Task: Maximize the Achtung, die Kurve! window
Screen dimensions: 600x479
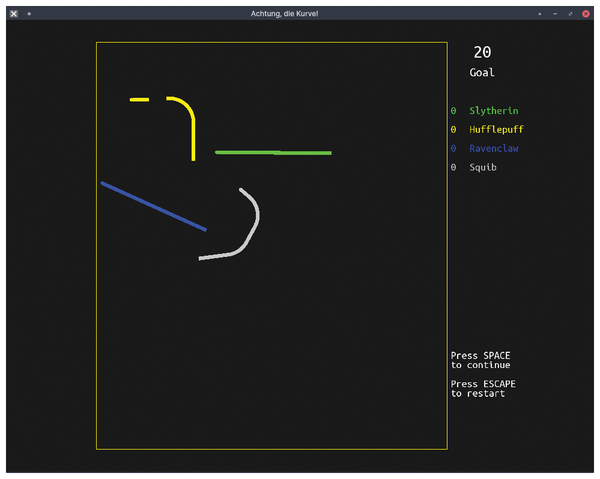Action: 571,14
